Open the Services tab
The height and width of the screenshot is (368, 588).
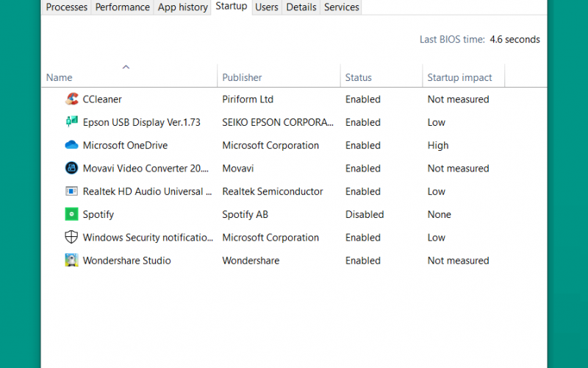coord(341,7)
